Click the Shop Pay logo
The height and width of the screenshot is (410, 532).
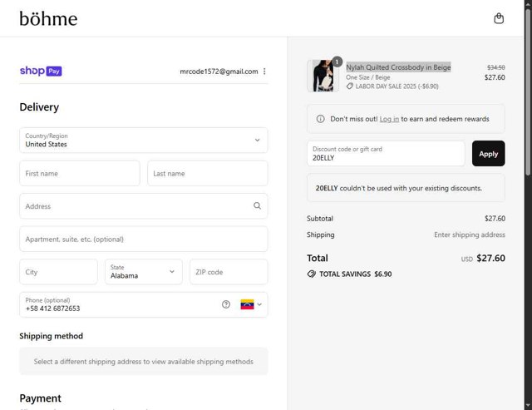click(x=41, y=71)
